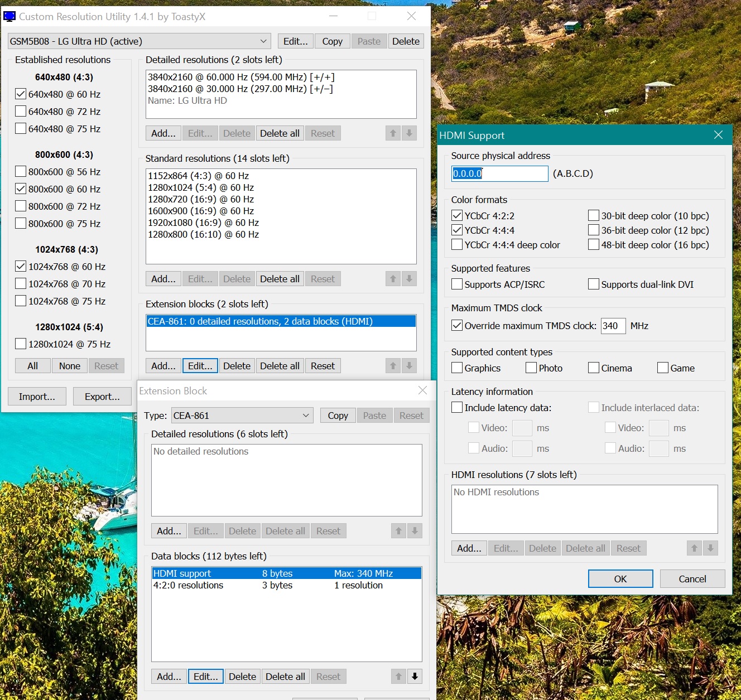Click the Custom Resolution Utility title bar icon

click(9, 17)
